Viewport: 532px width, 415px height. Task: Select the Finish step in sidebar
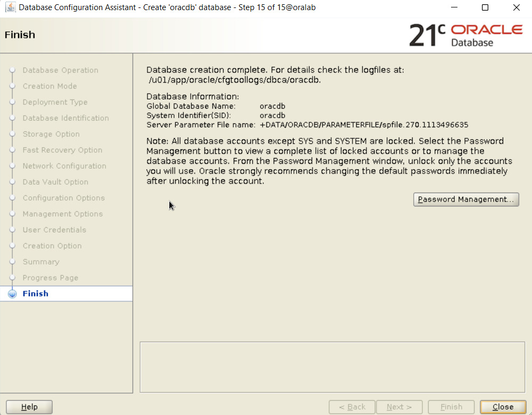[36, 294]
